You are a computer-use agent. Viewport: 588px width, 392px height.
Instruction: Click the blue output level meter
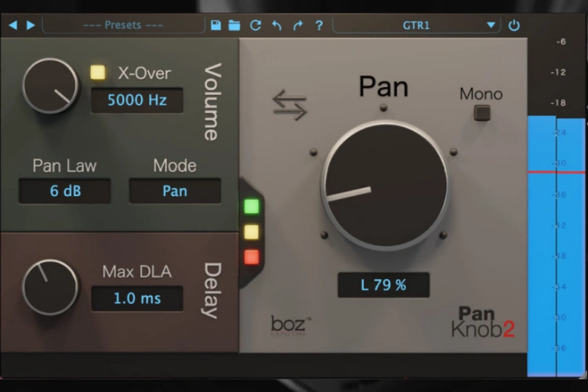[x=556, y=246]
